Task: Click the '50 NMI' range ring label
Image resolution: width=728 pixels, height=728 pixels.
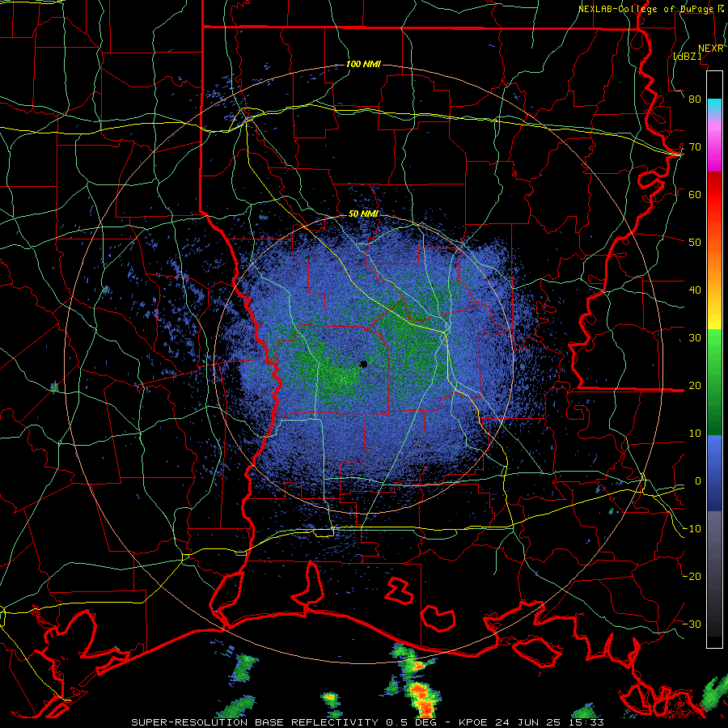Action: pyautogui.click(x=363, y=214)
